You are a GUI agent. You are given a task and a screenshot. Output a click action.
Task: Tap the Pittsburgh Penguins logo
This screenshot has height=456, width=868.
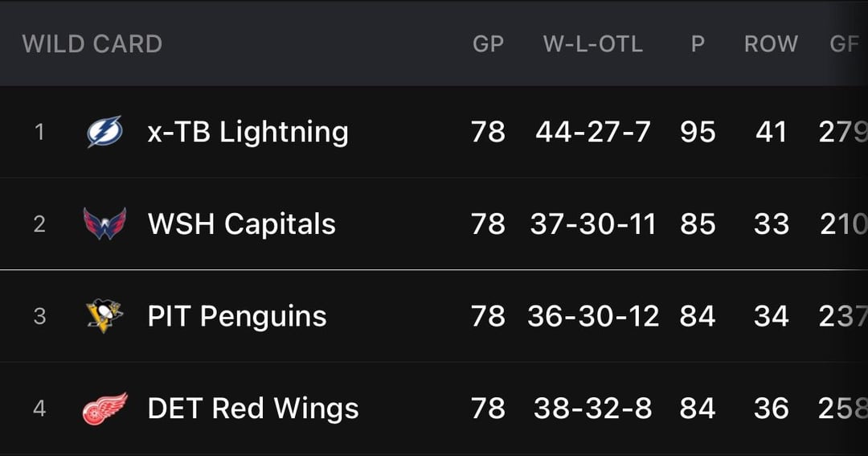104,316
